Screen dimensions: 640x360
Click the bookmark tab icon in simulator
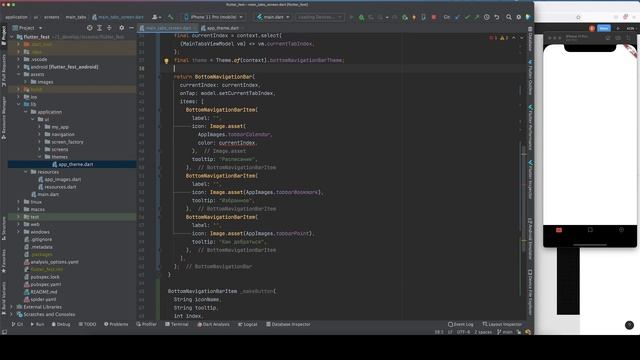590,230
